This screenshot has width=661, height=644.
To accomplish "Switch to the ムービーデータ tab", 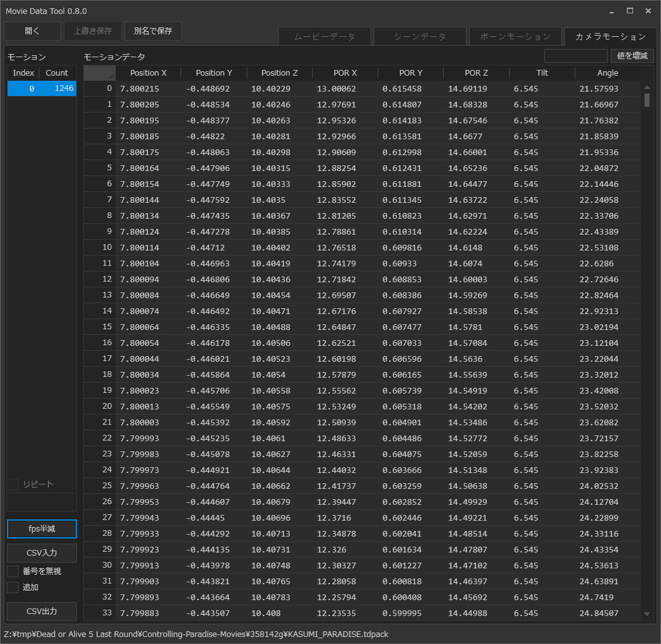I will [x=324, y=37].
